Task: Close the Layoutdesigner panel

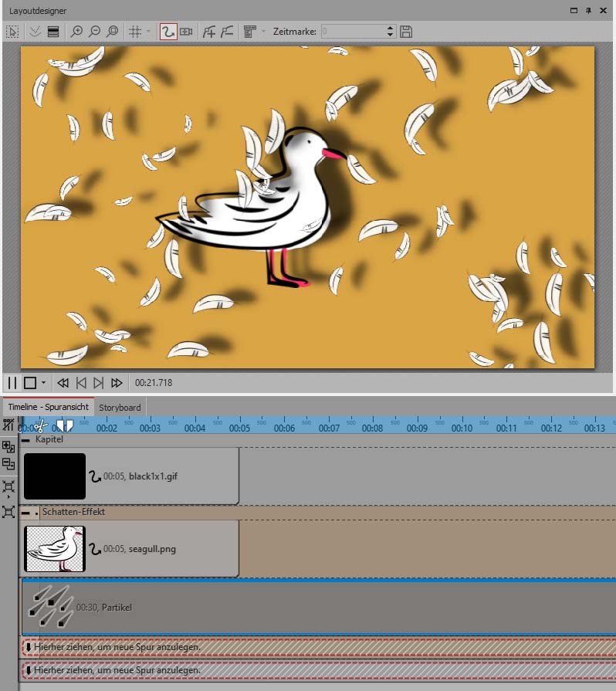Action: click(x=603, y=11)
